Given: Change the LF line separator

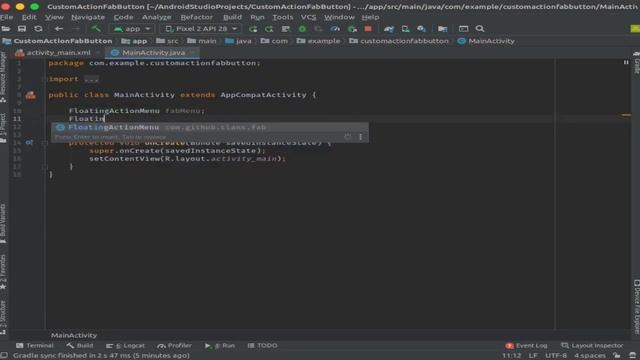Looking at the screenshot, I should pyautogui.click(x=533, y=356).
